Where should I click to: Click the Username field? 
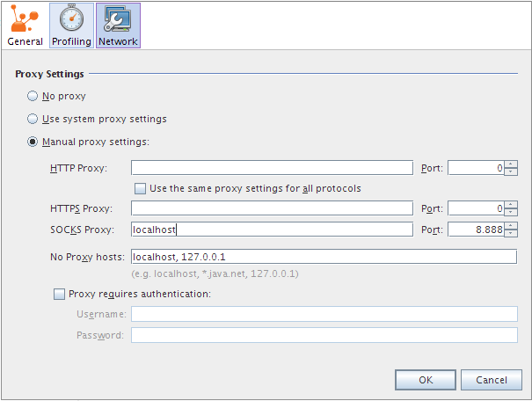tap(324, 314)
